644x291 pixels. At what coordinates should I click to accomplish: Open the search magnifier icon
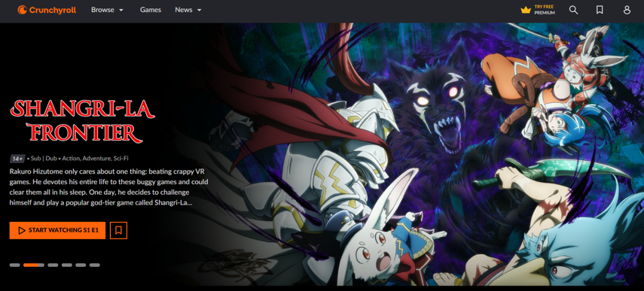[x=573, y=11]
